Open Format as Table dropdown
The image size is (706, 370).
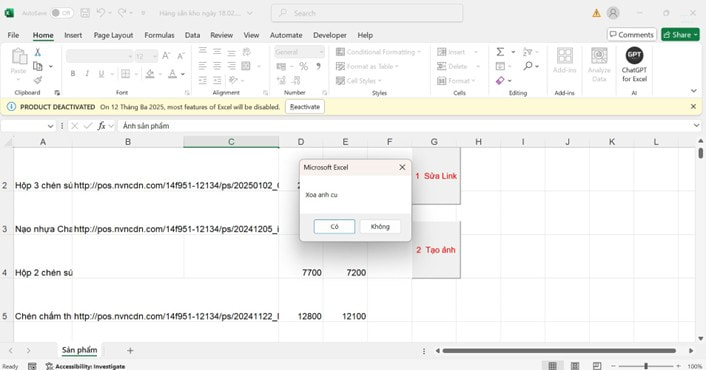coord(367,66)
